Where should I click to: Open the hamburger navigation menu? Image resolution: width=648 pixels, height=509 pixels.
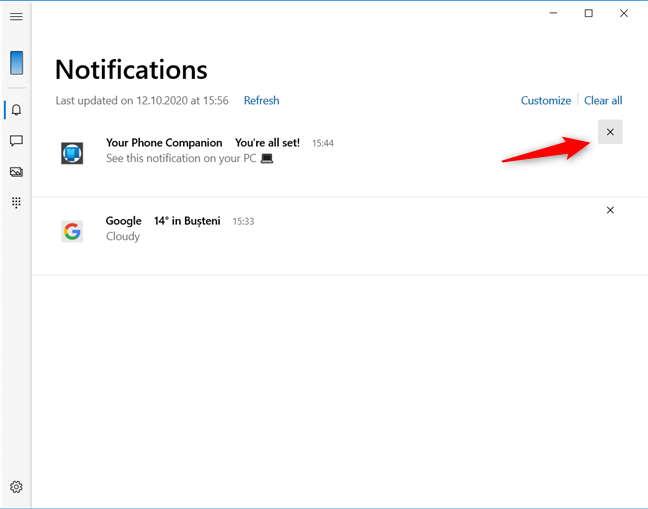pos(16,17)
